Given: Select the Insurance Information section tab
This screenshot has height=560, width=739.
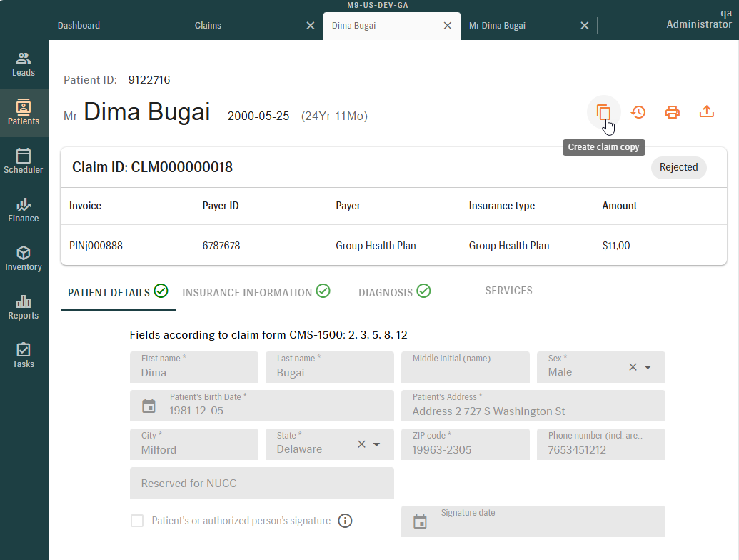Looking at the screenshot, I should pos(256,292).
